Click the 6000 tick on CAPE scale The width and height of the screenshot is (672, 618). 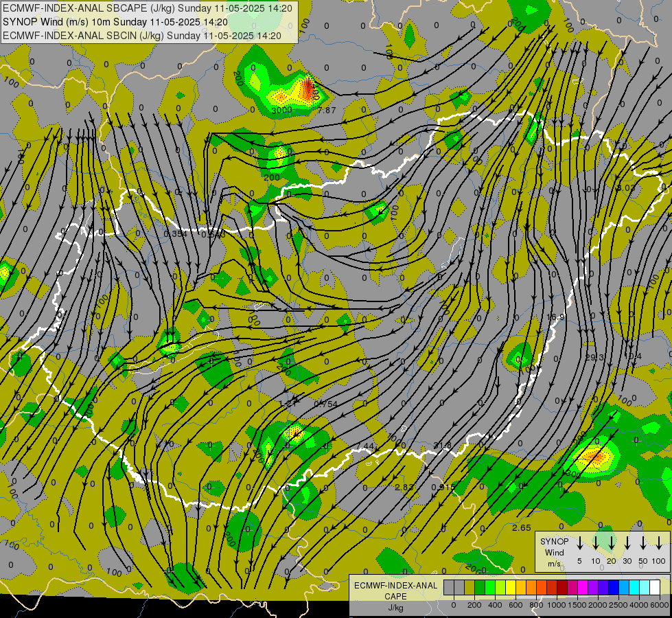[x=660, y=605]
